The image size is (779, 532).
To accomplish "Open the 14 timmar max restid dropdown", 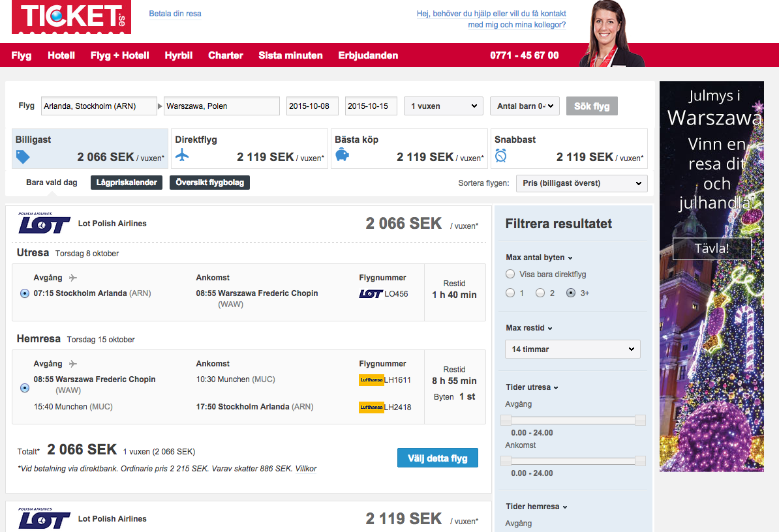I will point(573,349).
